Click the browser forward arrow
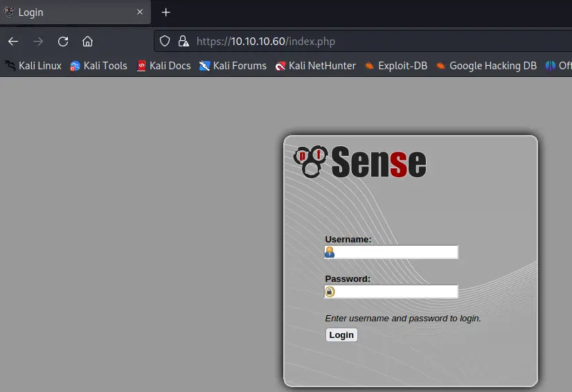 pyautogui.click(x=38, y=42)
